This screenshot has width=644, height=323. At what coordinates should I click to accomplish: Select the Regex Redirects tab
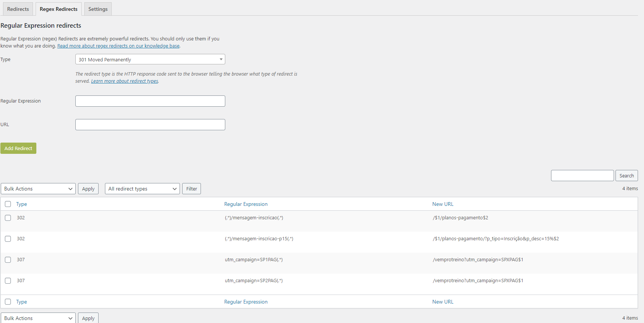(58, 9)
